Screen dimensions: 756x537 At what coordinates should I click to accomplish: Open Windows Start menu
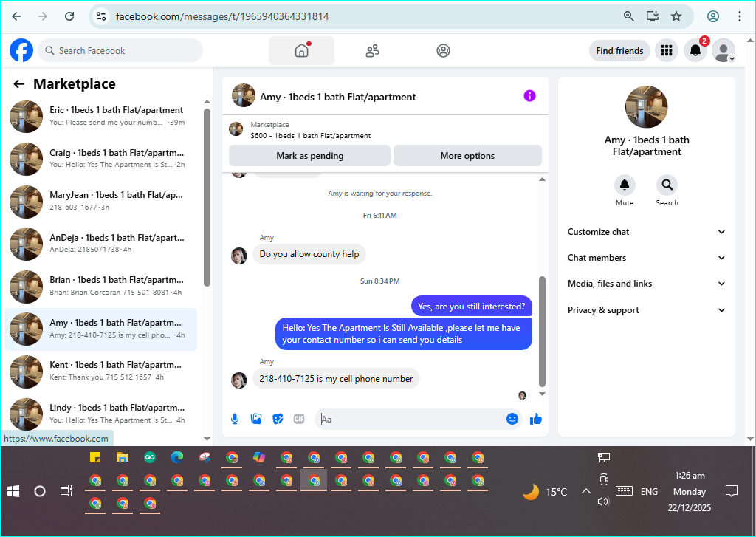13,492
